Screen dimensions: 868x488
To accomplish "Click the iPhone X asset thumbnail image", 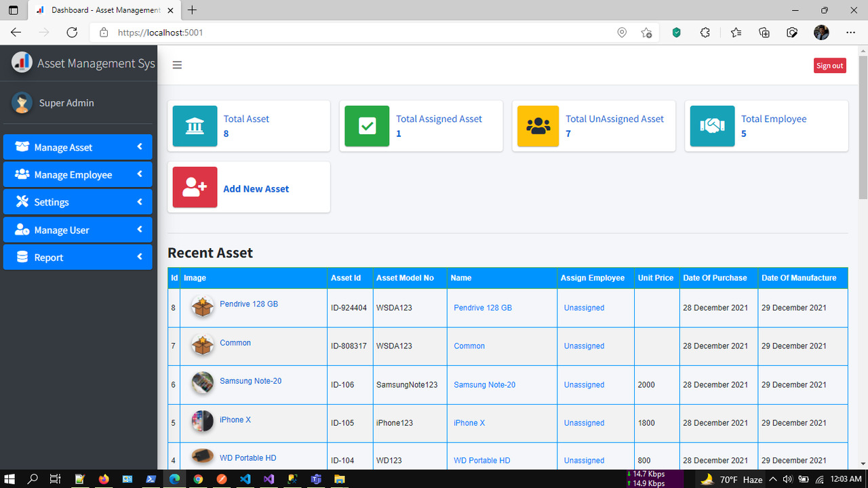I will click(x=202, y=422).
